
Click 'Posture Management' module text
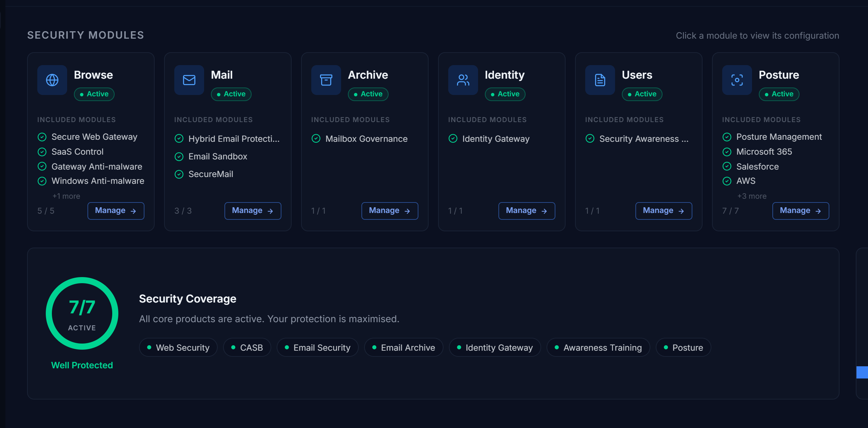pos(779,137)
